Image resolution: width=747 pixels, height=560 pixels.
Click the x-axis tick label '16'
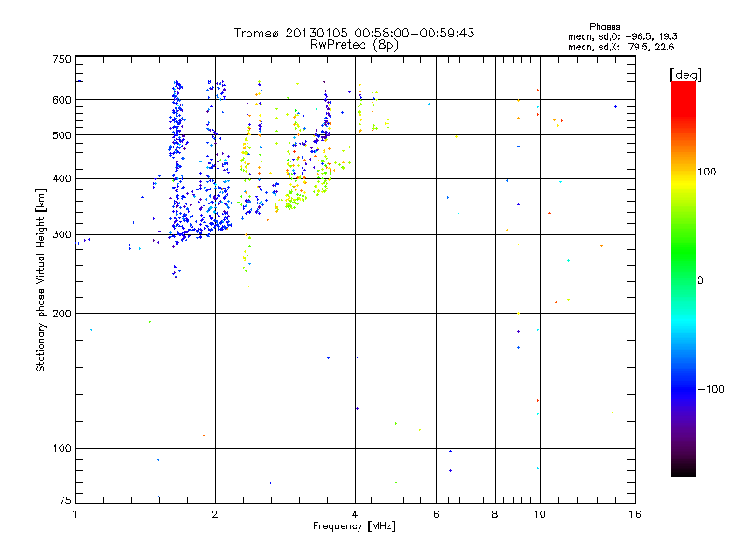coord(635,514)
